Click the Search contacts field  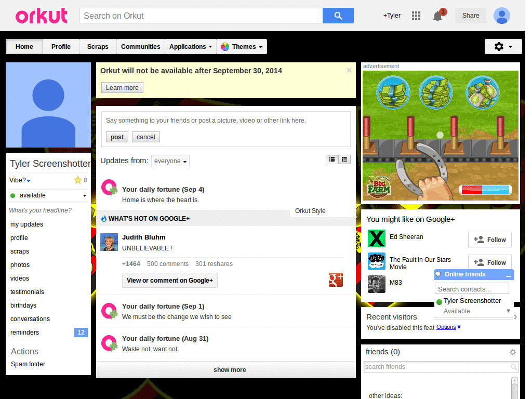(472, 289)
